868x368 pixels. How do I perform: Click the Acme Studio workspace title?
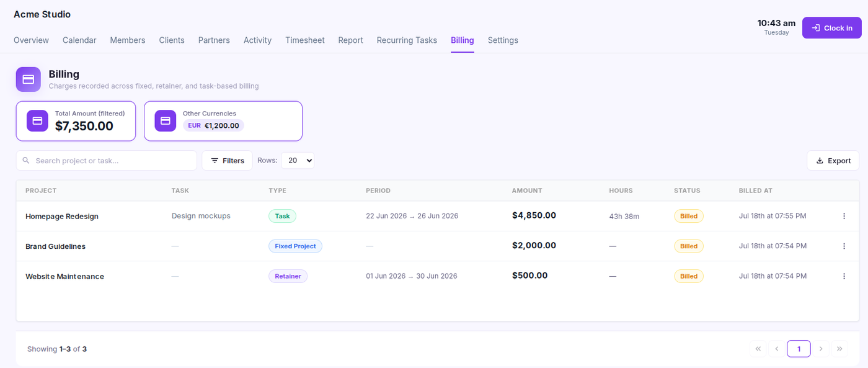[42, 14]
